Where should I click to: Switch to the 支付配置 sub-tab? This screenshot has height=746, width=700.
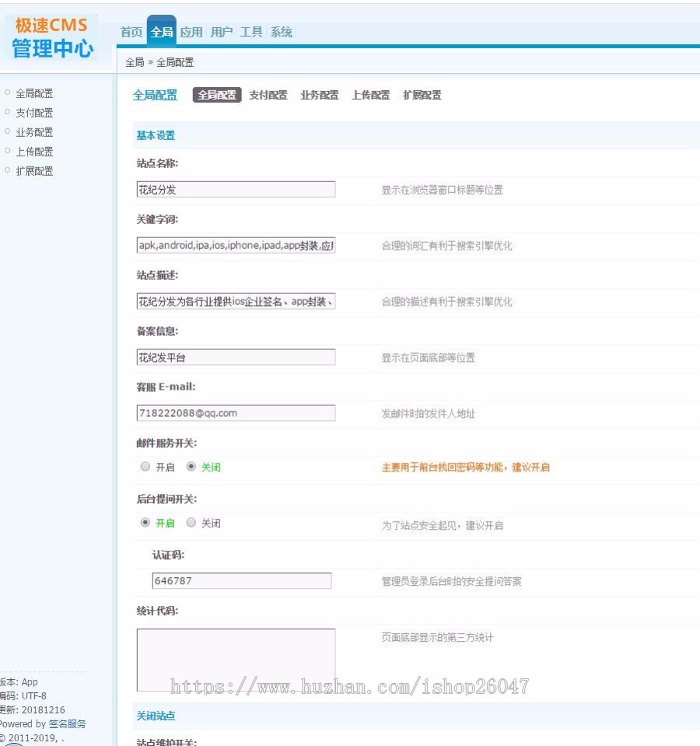pos(268,95)
